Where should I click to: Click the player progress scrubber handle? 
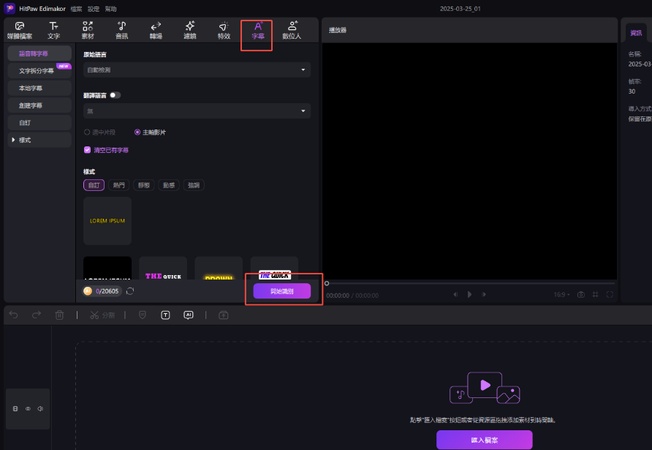pos(327,283)
